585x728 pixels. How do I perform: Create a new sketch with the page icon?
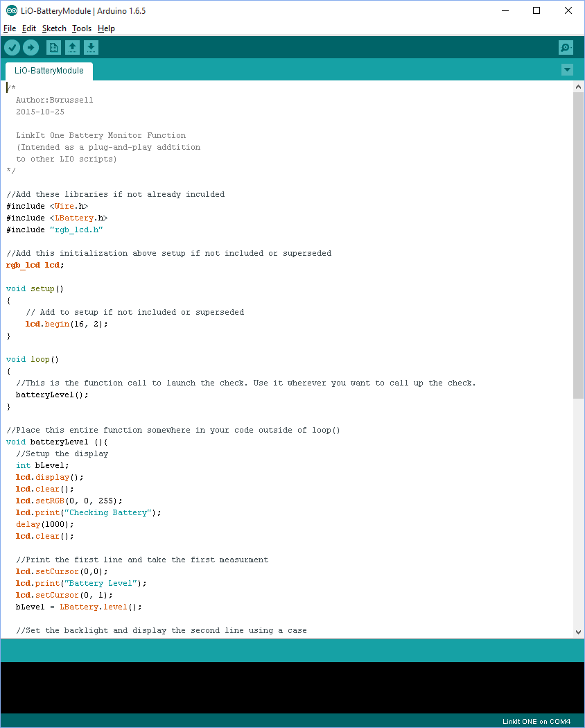(x=54, y=47)
